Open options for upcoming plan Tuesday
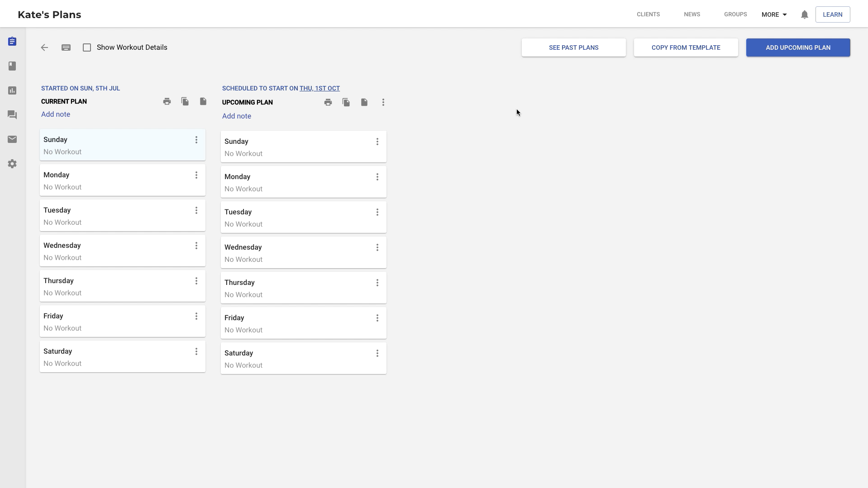The width and height of the screenshot is (868, 488). 377,212
